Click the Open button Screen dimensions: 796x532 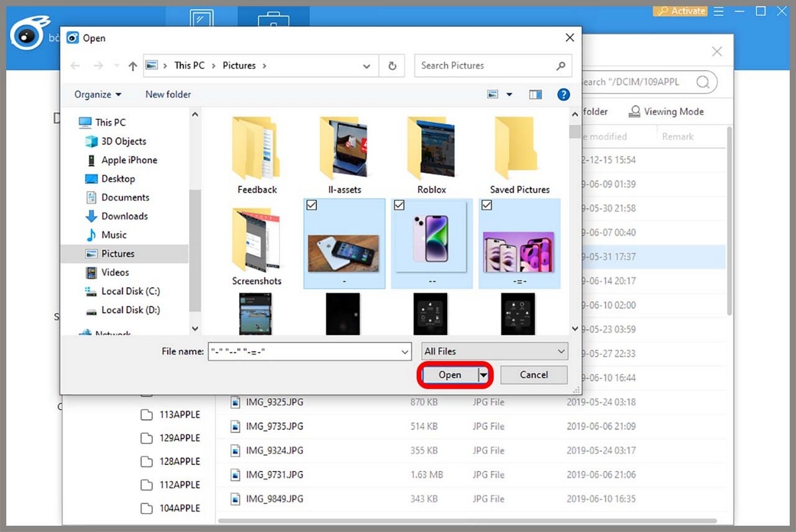(x=452, y=374)
